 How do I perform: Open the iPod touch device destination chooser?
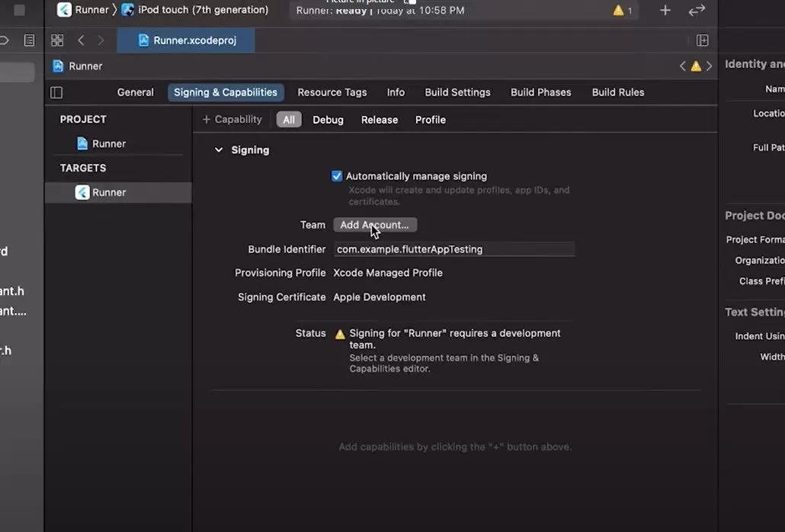[x=197, y=10]
